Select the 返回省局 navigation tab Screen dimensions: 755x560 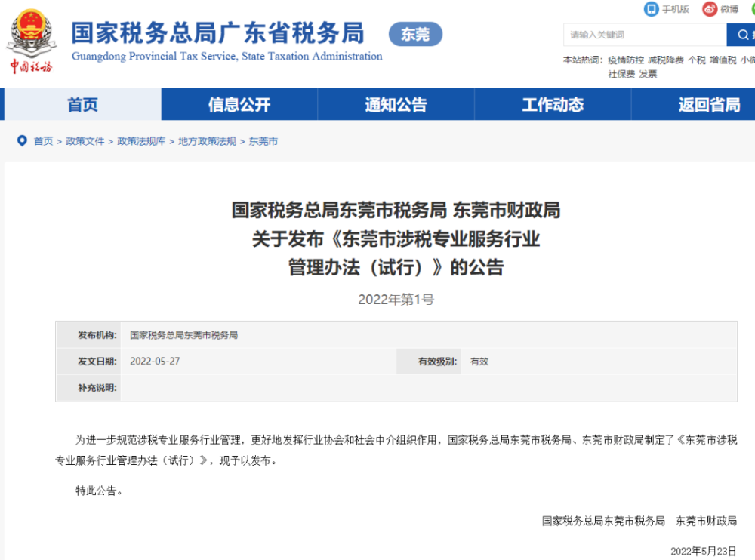pos(709,105)
